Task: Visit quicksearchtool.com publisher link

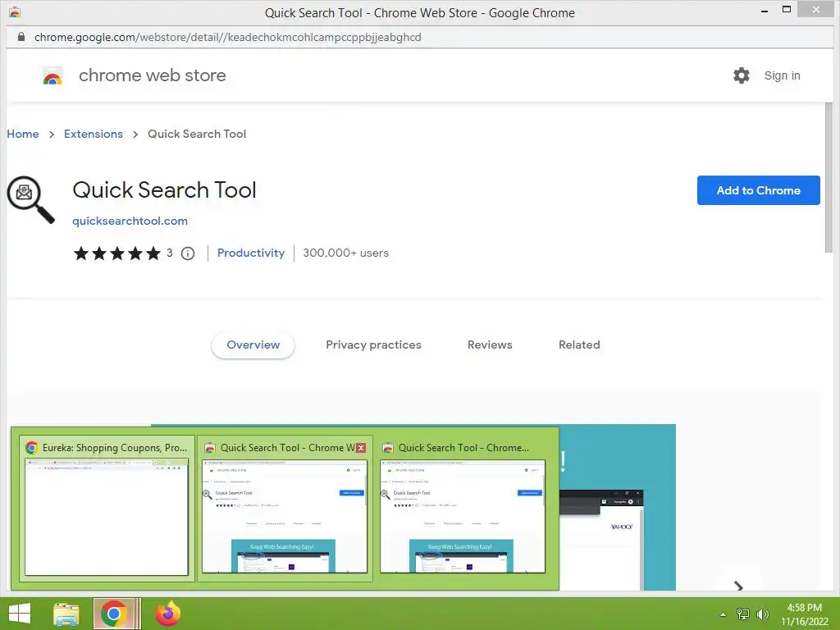Action: tap(130, 221)
